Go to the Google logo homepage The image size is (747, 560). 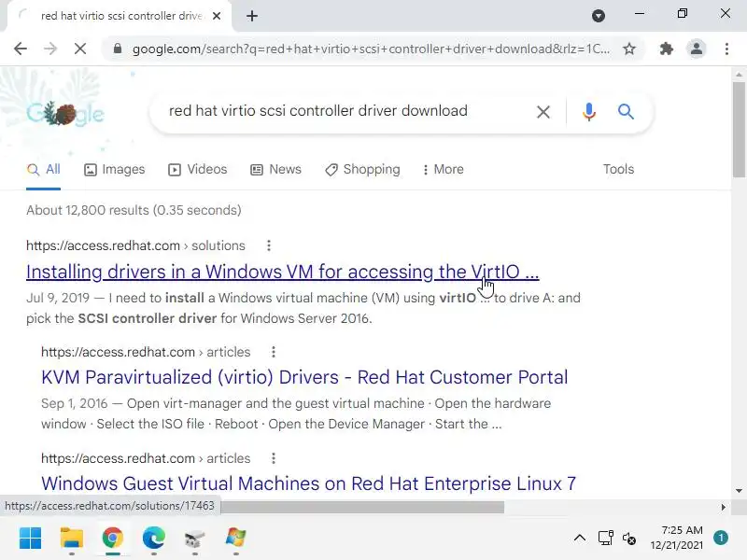tap(65, 113)
